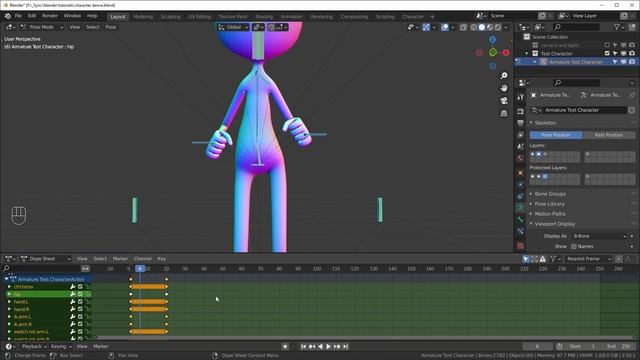Toggle viewport visibility of Armature Test Character

point(624,62)
